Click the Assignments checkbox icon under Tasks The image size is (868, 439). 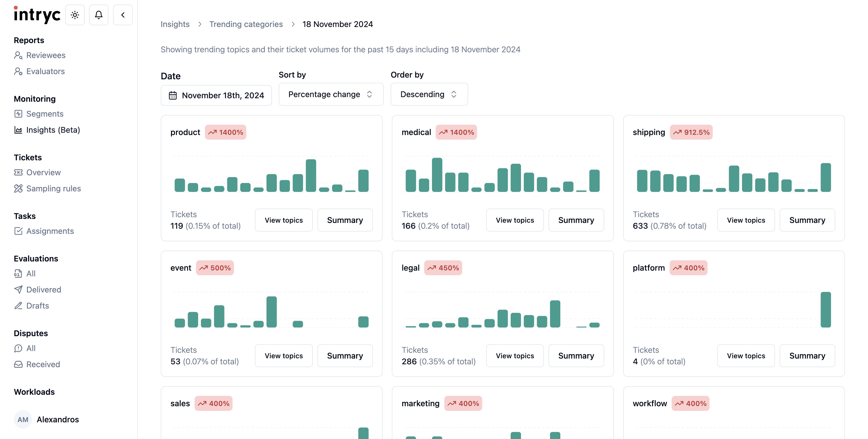(x=18, y=231)
